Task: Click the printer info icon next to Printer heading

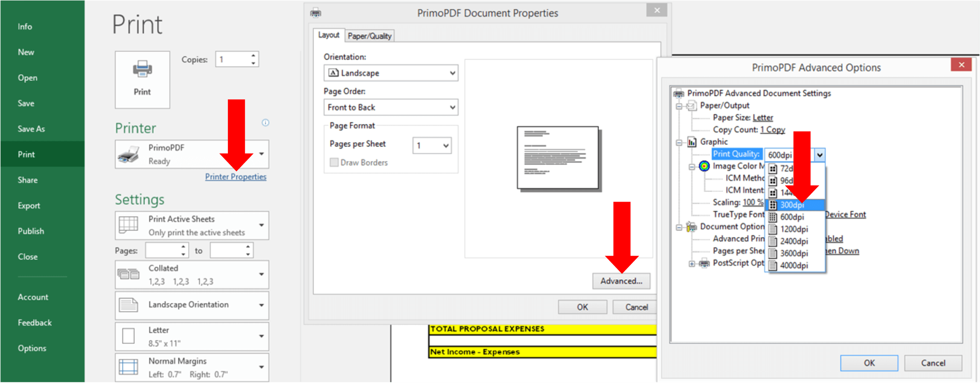Action: [x=265, y=123]
